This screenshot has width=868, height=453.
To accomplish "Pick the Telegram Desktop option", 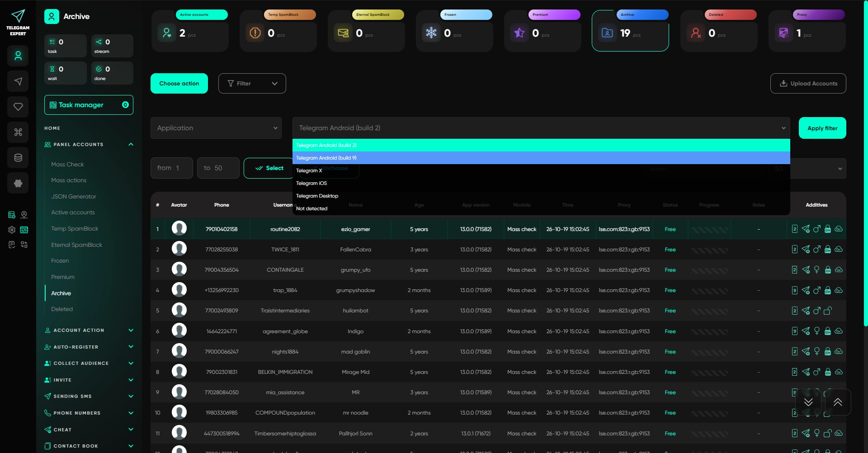I will pos(541,196).
